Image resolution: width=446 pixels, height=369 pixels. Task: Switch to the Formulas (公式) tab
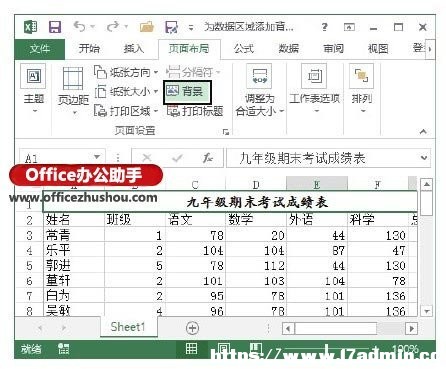[244, 49]
